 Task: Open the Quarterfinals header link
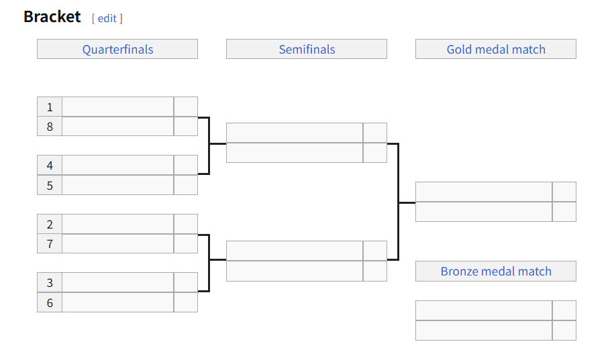117,50
